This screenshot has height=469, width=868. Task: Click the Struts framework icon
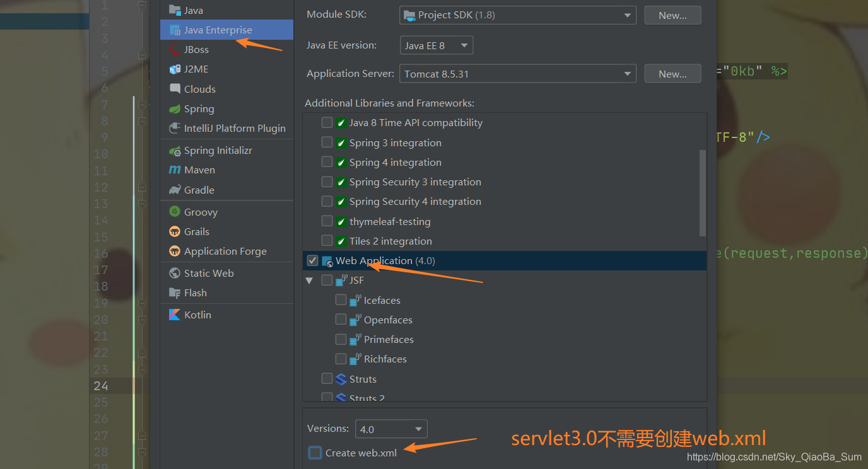(x=341, y=379)
